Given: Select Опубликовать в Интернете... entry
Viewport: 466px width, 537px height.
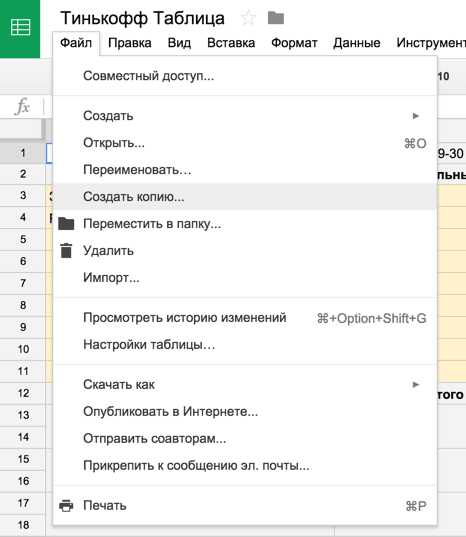Looking at the screenshot, I should 245,411.
